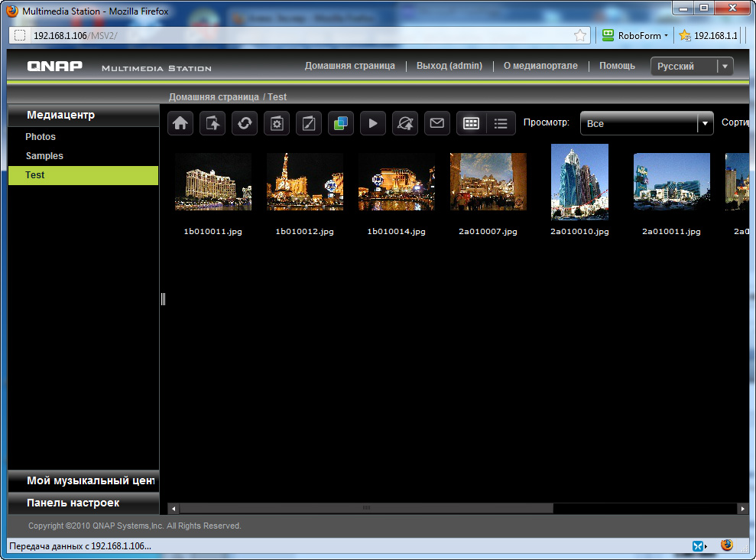
Task: Open thumbnail 2a010010.jpg
Action: 579,182
